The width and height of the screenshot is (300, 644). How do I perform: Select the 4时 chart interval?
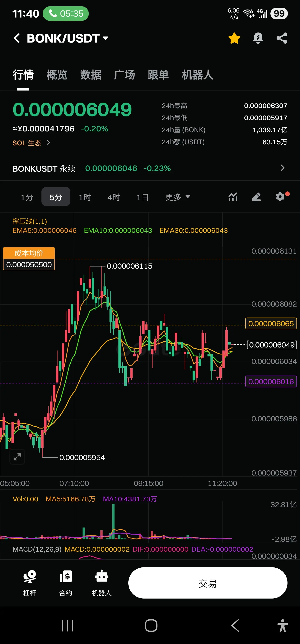pos(114,197)
